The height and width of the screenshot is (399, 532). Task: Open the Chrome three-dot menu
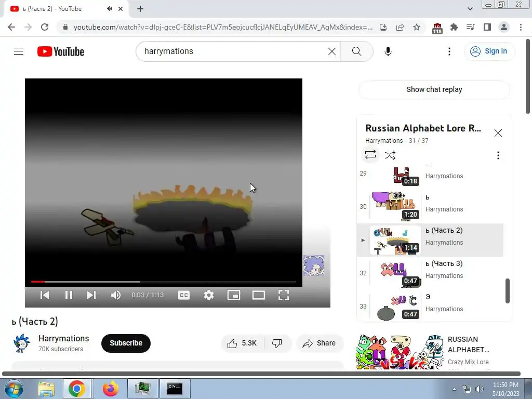click(521, 27)
